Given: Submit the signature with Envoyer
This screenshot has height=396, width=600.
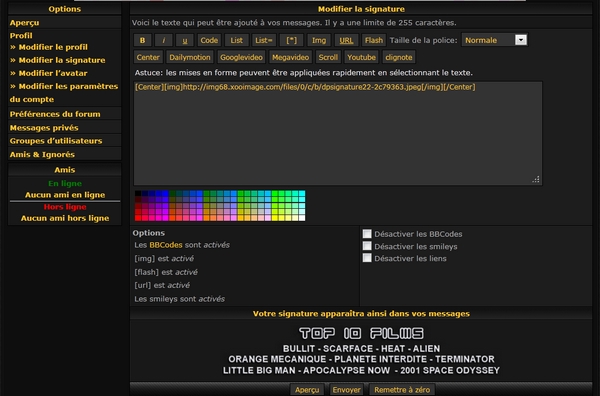Looking at the screenshot, I should 346,389.
